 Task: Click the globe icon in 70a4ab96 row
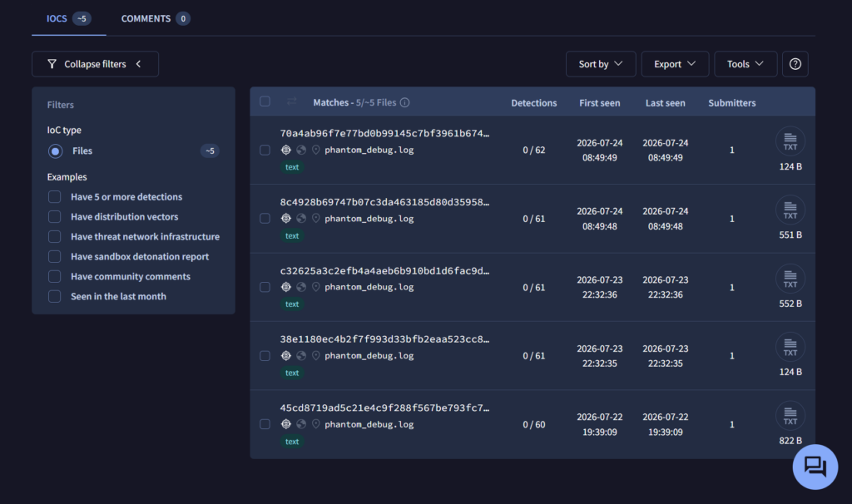[x=301, y=150]
